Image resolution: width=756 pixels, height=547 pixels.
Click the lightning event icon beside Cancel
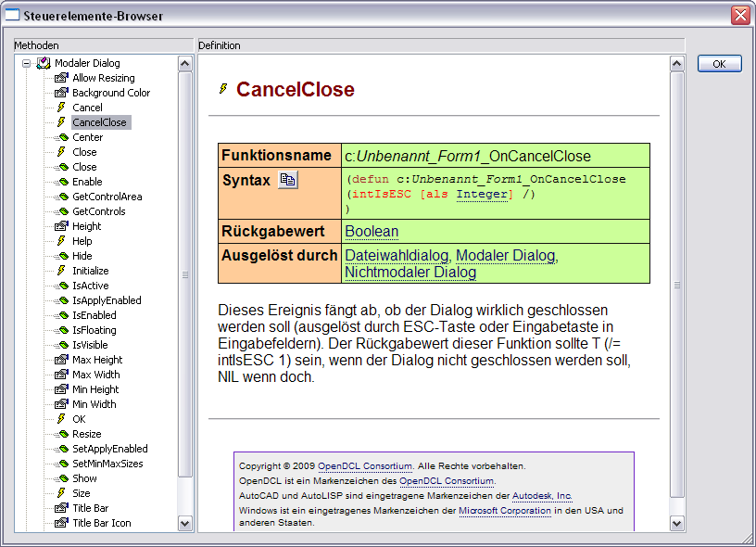click(x=61, y=108)
